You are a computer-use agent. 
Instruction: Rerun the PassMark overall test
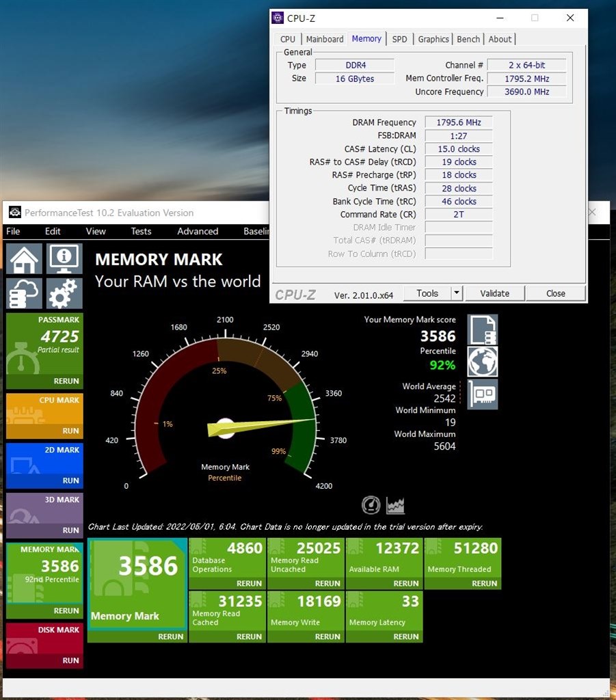pos(66,381)
